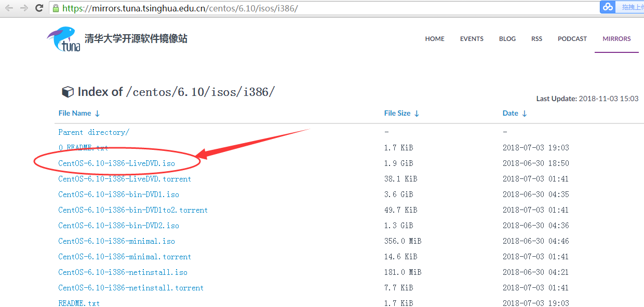
Task: Open the Parent directory link
Action: pyautogui.click(x=93, y=132)
